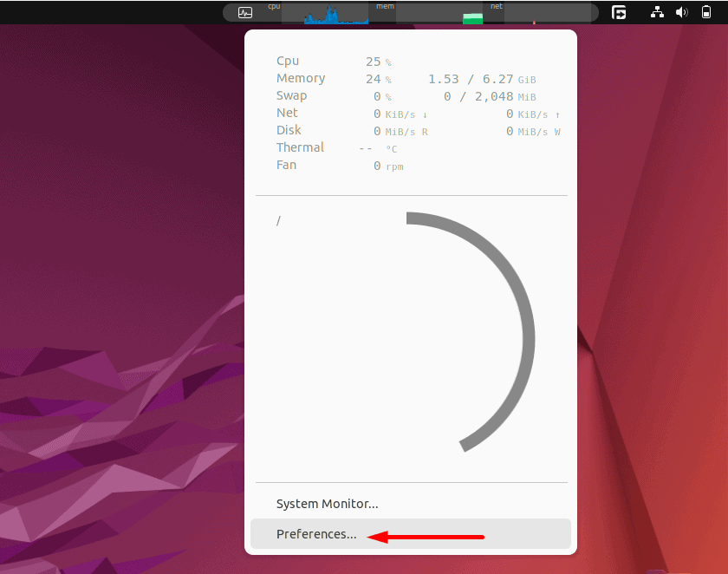The width and height of the screenshot is (728, 574).
Task: Click the Thermal -- °C value
Action: [x=379, y=149]
